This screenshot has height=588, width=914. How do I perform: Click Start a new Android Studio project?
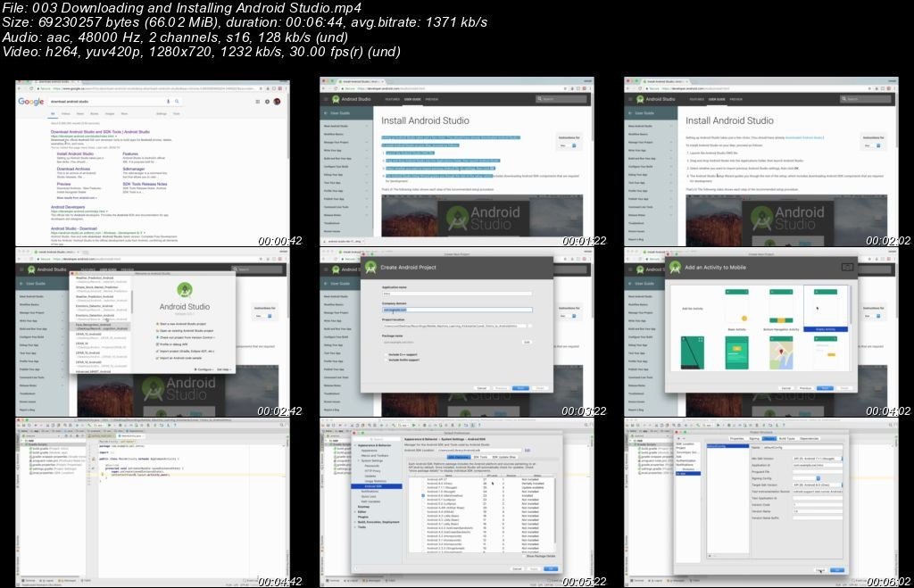(x=182, y=323)
